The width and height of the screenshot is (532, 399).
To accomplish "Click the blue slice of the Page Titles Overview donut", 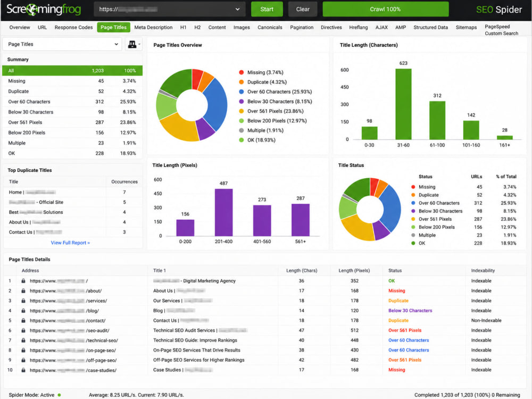I will point(218,104).
